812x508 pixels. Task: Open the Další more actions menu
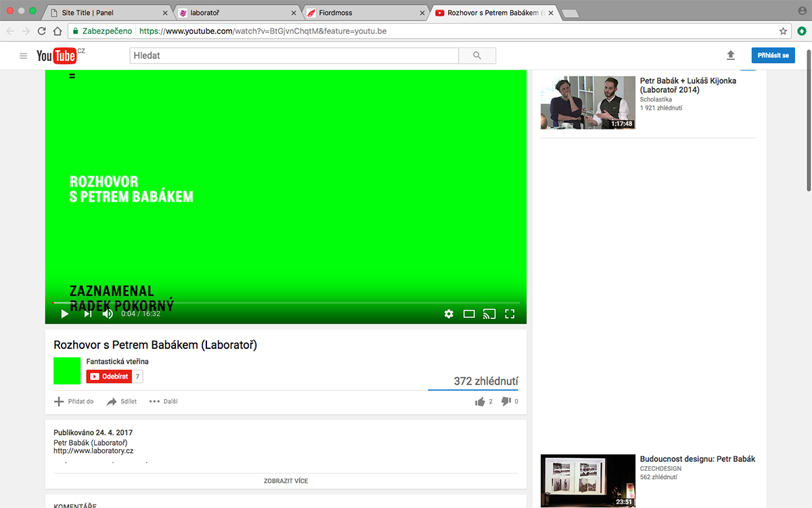coord(163,402)
